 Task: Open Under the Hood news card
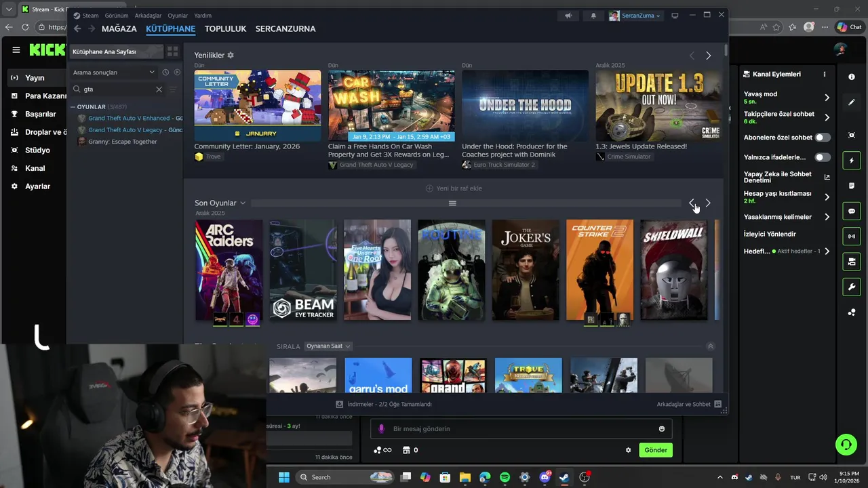[x=525, y=119]
